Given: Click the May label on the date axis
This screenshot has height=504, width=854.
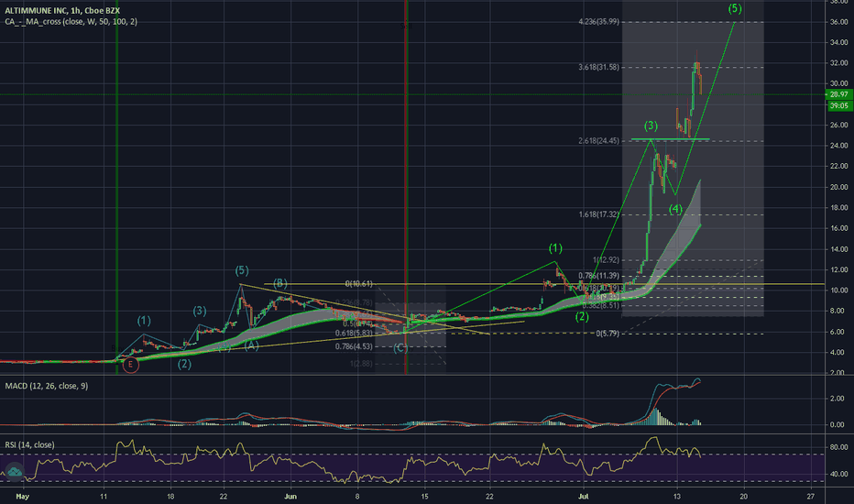Looking at the screenshot, I should coord(22,497).
